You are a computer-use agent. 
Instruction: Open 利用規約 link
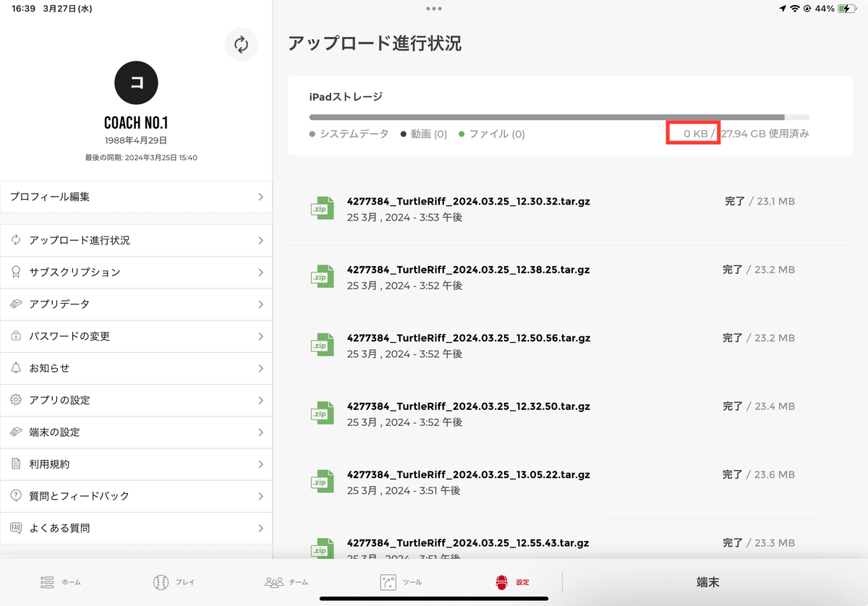[136, 464]
